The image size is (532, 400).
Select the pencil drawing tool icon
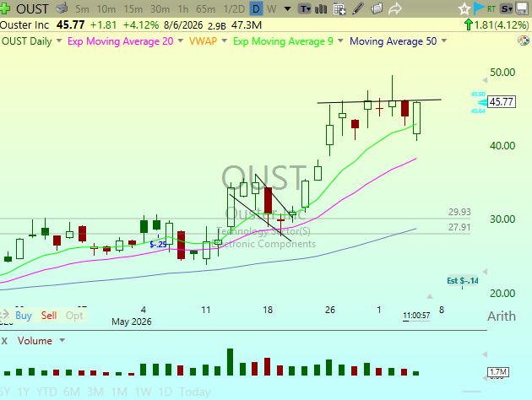357,8
